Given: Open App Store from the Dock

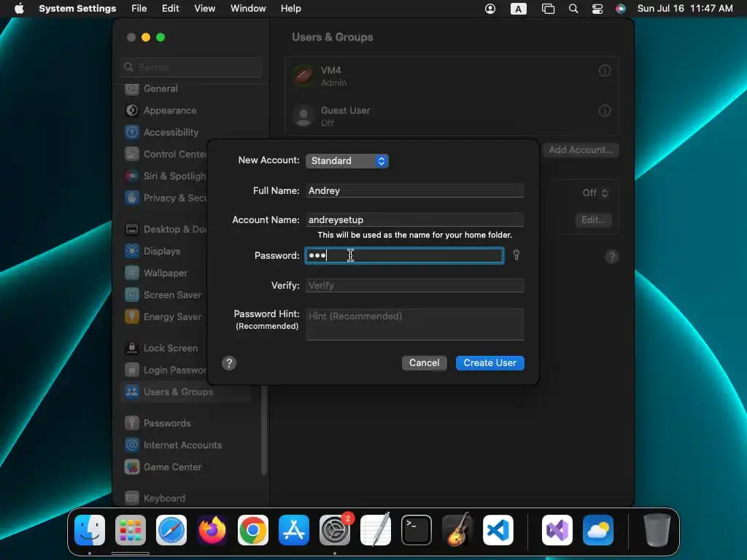Looking at the screenshot, I should point(294,530).
